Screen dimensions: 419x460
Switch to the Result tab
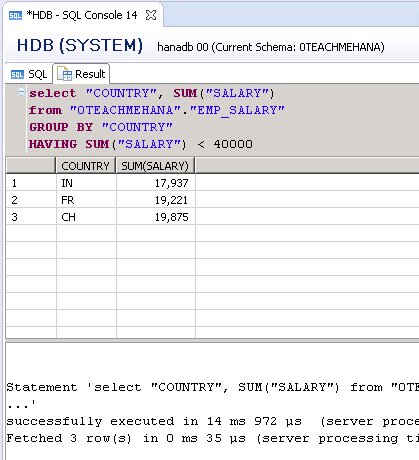click(81, 74)
